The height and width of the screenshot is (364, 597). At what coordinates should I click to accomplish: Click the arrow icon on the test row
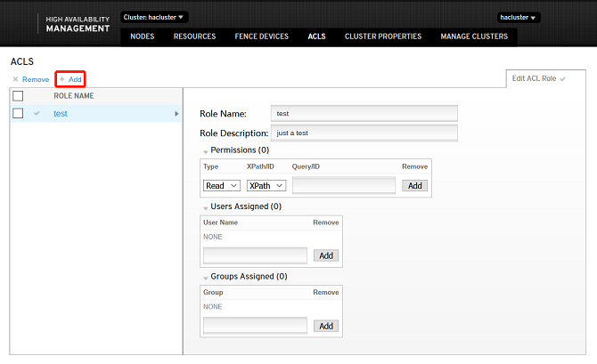176,113
